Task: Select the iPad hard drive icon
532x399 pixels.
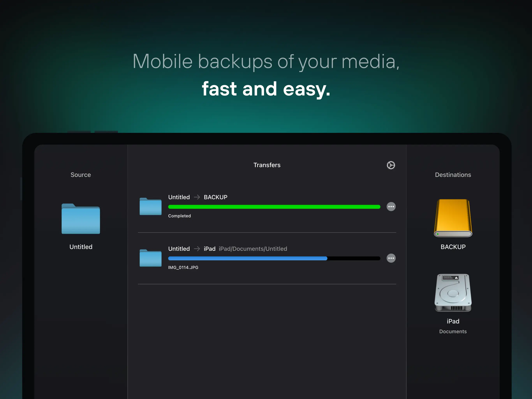Action: point(453,293)
